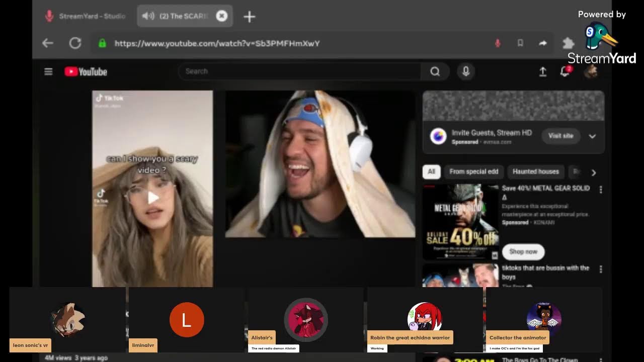644x362 pixels.
Task: Open the YouTube account avatar menu
Action: (x=591, y=71)
